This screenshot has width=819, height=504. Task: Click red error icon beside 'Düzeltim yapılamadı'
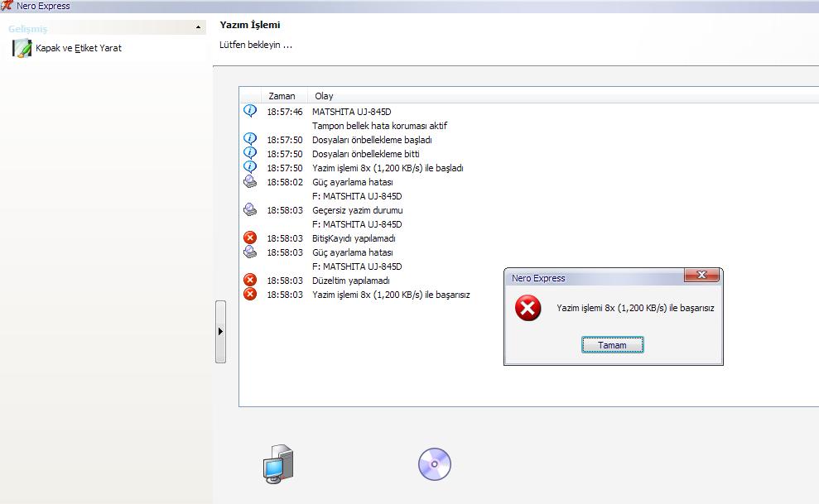coord(250,281)
